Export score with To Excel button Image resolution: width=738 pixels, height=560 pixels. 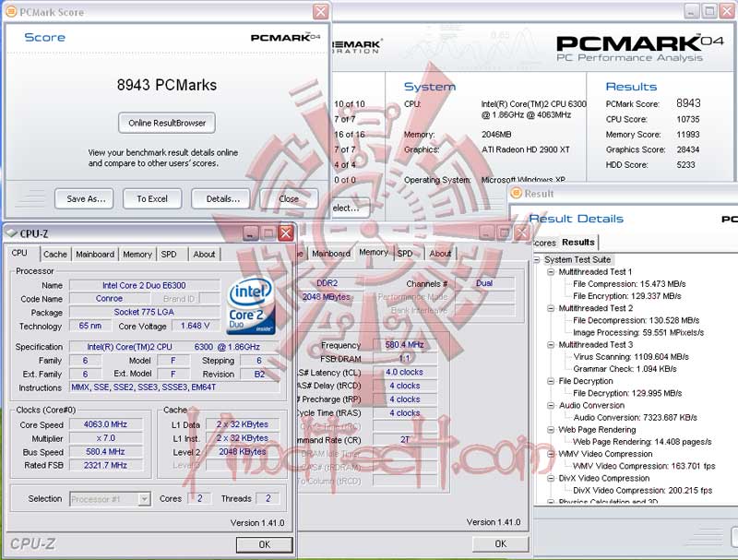[152, 198]
